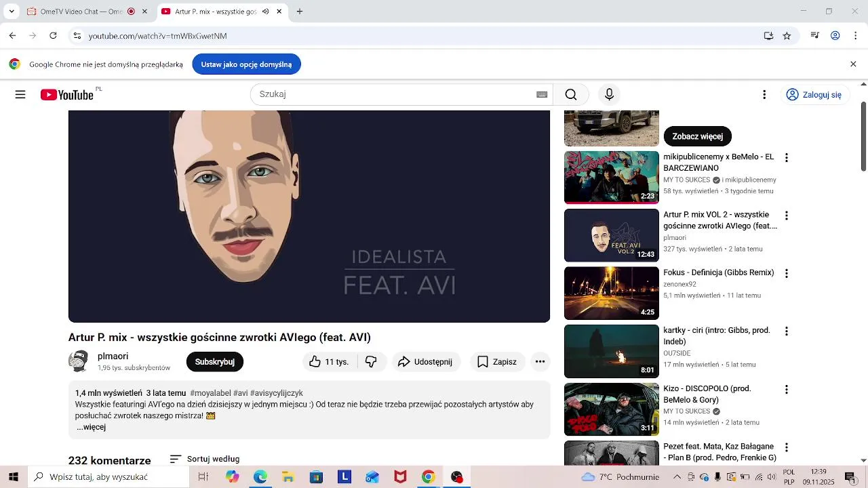The height and width of the screenshot is (488, 868).
Task: Click hashtag #avi
Action: coord(241,393)
